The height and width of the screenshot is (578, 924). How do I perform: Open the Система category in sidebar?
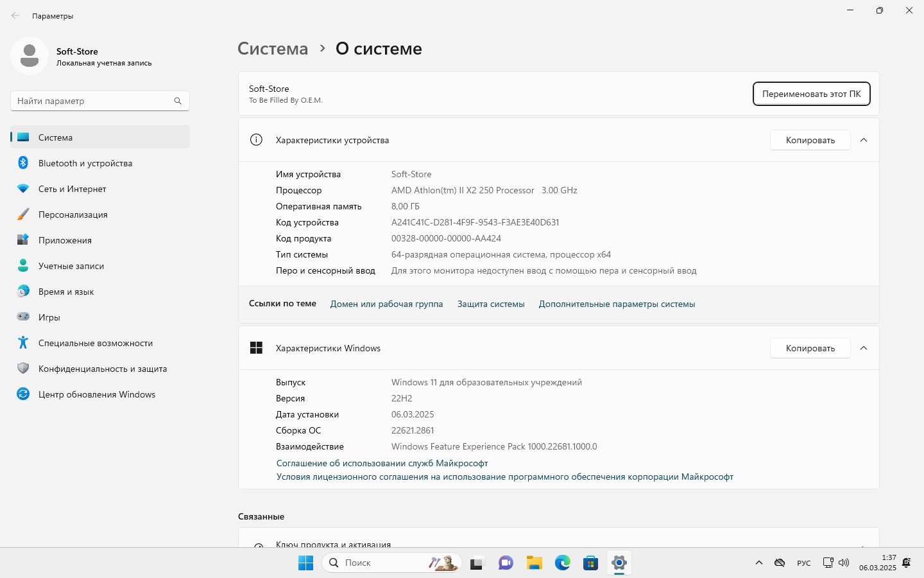tap(100, 137)
